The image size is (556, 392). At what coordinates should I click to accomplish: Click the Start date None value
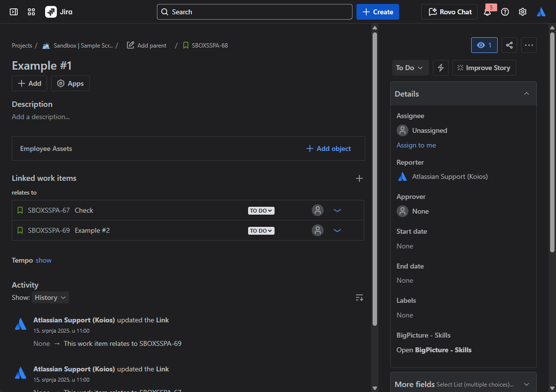405,246
